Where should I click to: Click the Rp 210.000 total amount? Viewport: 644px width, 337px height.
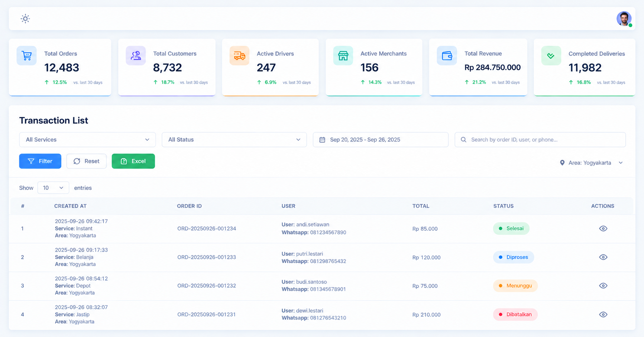pos(426,315)
